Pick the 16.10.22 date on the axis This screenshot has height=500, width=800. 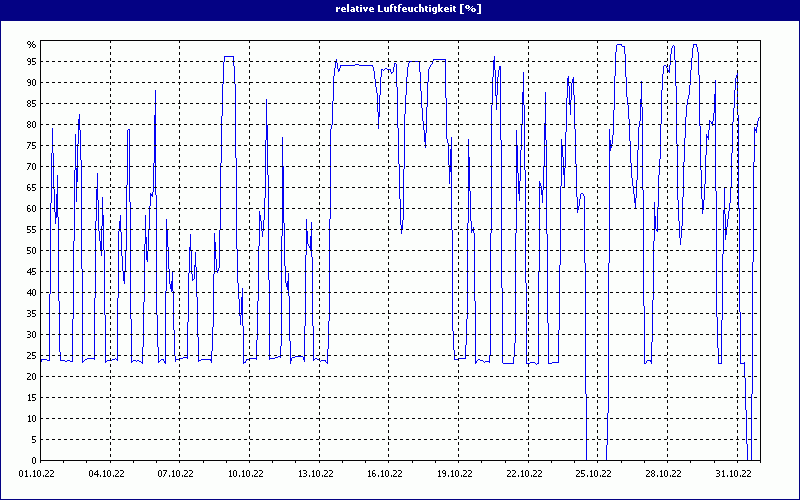(384, 474)
